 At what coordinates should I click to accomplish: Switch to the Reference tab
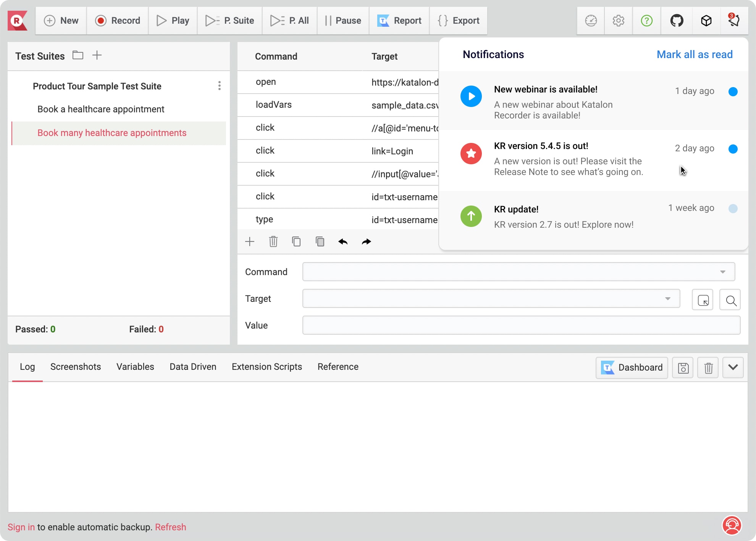tap(338, 367)
